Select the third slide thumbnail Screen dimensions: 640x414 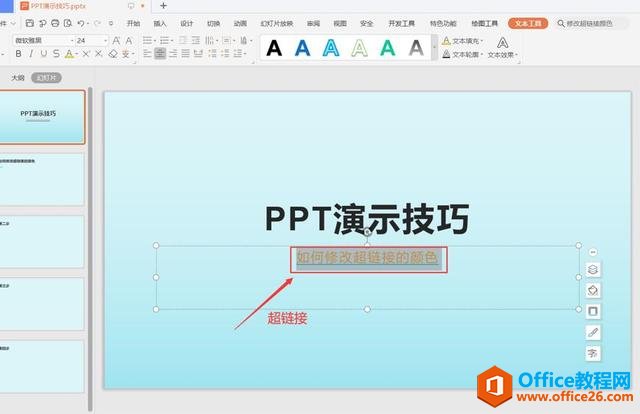click(42, 242)
